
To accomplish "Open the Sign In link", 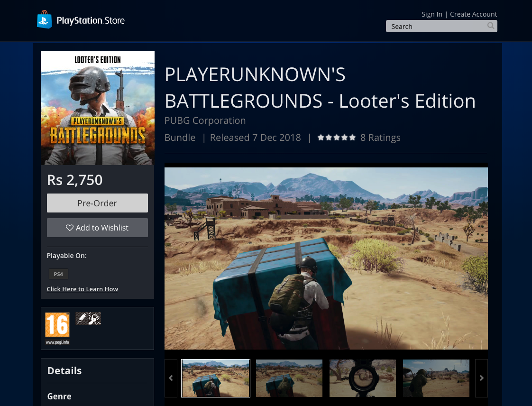I will [x=431, y=14].
